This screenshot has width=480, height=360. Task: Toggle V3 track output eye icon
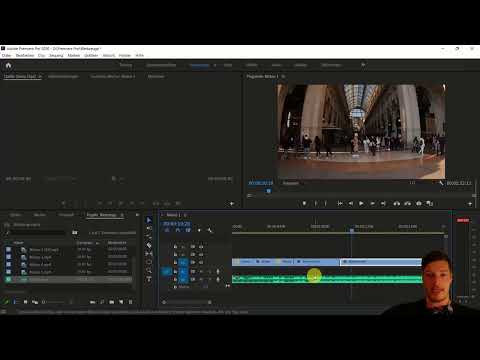[x=201, y=247]
